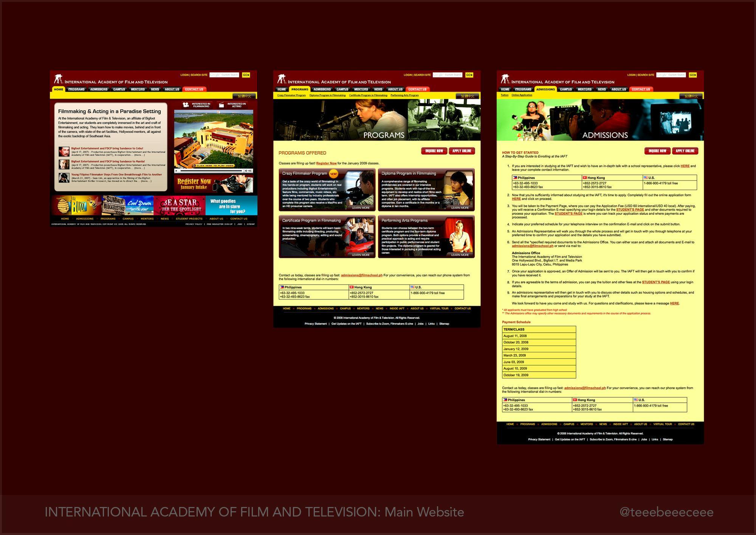Open the Campus tab on the home page
Image resolution: width=756 pixels, height=535 pixels.
119,89
